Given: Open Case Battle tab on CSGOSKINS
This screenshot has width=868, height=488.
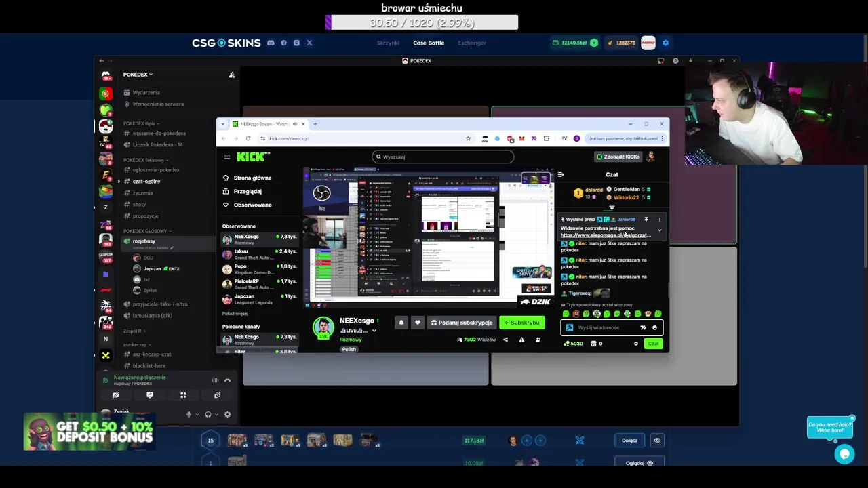Looking at the screenshot, I should [x=429, y=43].
